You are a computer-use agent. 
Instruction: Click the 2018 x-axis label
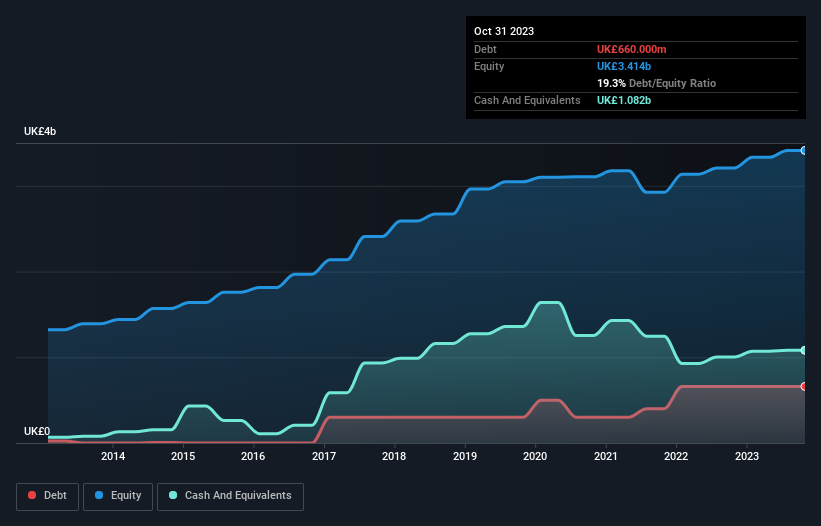point(394,456)
